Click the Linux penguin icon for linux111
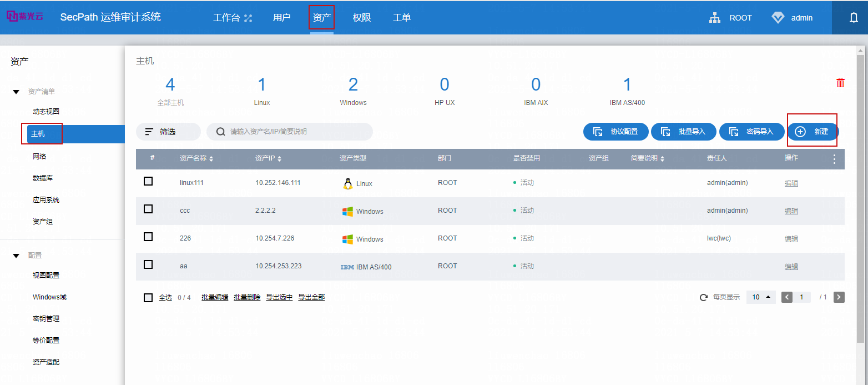 348,183
